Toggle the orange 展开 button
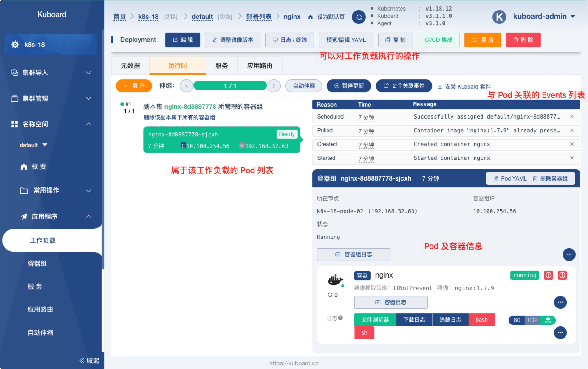This screenshot has width=588, height=369. point(134,86)
